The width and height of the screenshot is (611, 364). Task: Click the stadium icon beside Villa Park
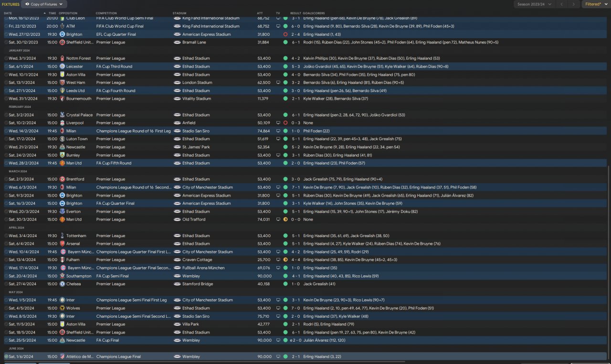click(177, 324)
